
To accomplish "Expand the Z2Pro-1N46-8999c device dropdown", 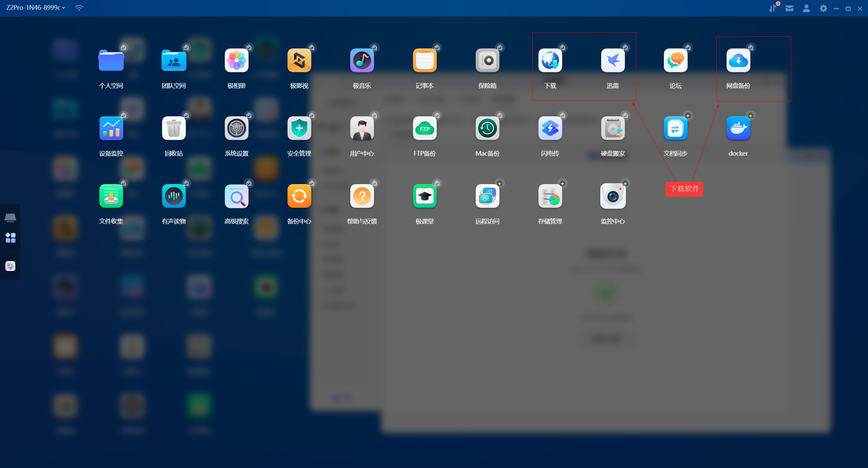I will pos(36,7).
